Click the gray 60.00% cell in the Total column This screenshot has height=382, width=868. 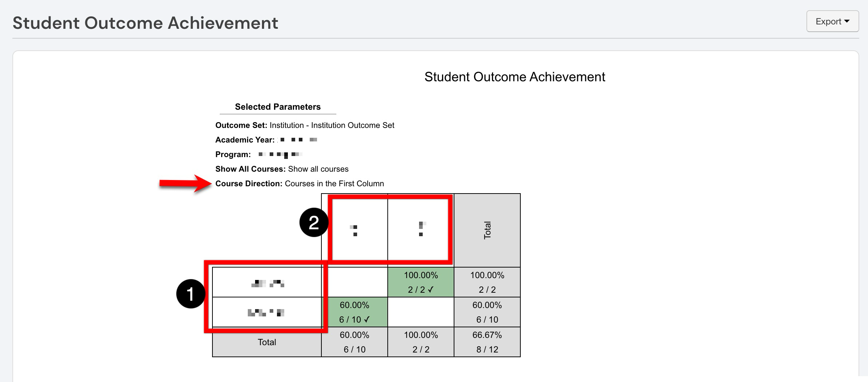click(x=487, y=312)
